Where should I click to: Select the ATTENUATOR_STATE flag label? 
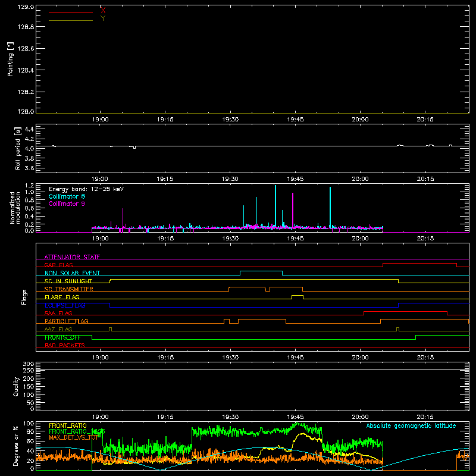click(72, 257)
